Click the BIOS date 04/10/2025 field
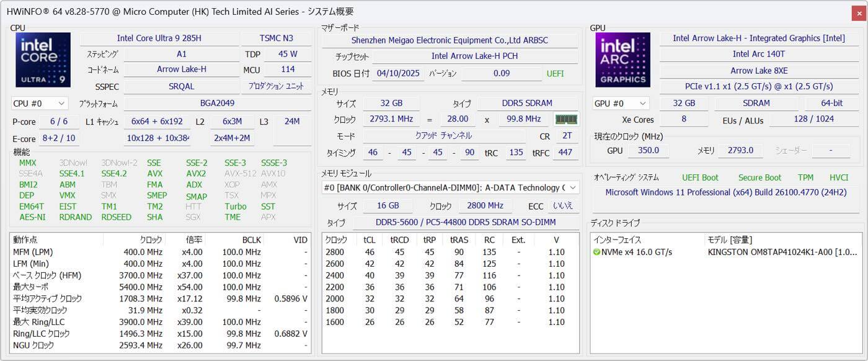868x361 pixels. click(397, 73)
